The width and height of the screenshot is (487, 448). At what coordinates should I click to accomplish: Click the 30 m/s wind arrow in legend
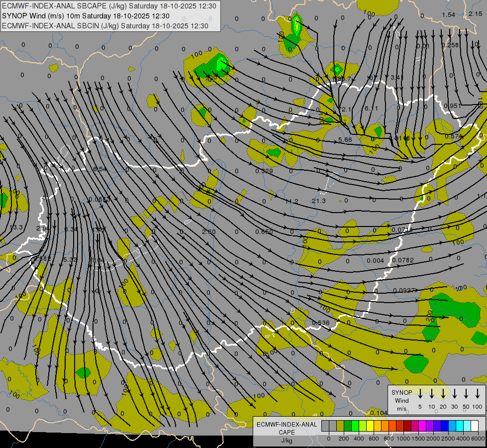pyautogui.click(x=454, y=394)
